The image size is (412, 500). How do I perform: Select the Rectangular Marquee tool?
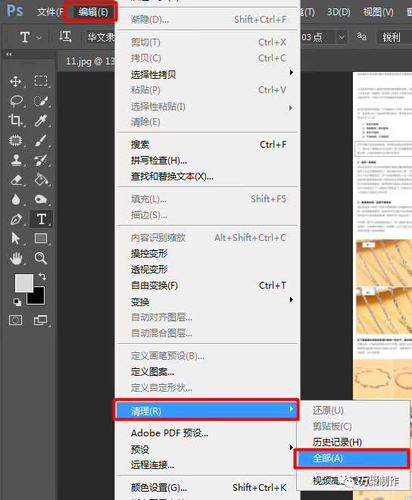41,81
